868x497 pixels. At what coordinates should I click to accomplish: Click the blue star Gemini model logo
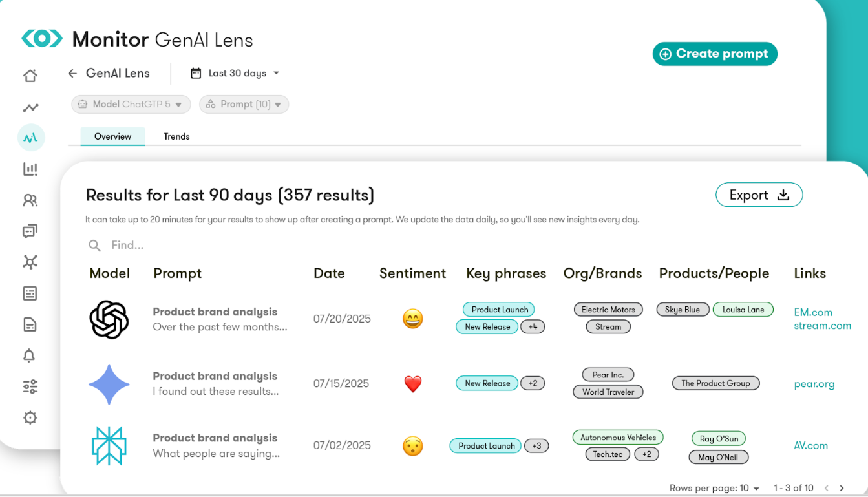click(109, 384)
